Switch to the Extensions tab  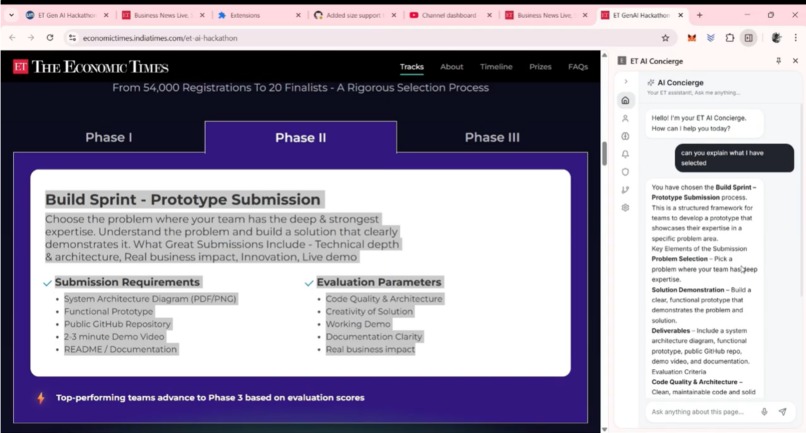pos(259,15)
